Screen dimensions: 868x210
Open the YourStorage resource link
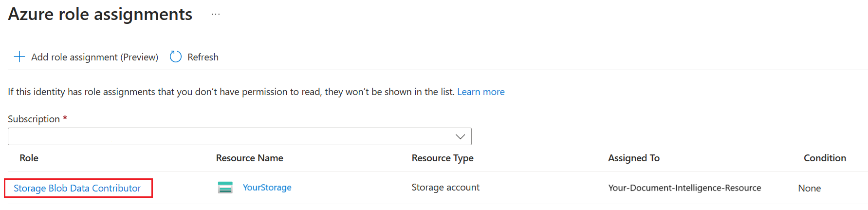(267, 188)
